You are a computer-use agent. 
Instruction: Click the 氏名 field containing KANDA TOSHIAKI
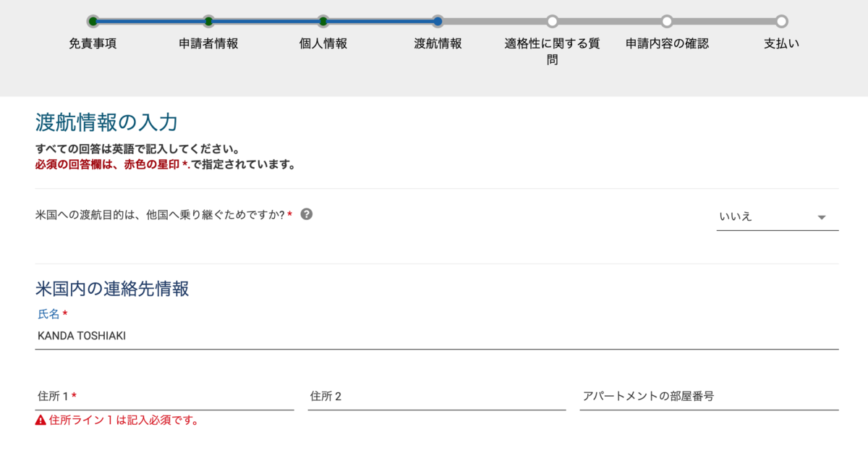pos(437,336)
